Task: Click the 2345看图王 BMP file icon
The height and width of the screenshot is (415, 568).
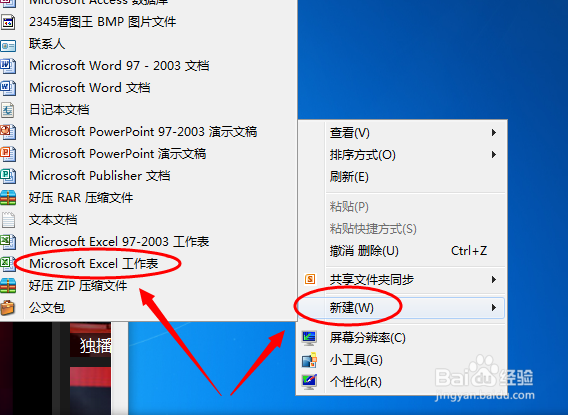Action: pos(8,22)
